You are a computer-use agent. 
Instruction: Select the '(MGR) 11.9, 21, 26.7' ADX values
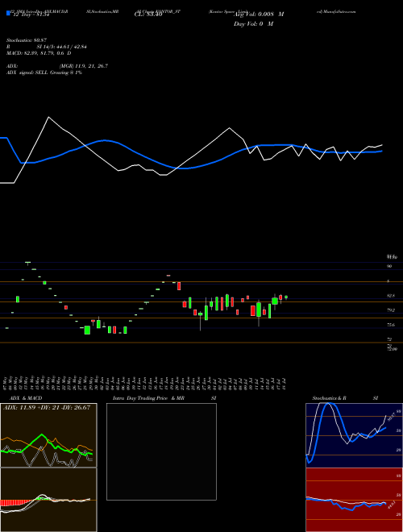click(x=84, y=66)
